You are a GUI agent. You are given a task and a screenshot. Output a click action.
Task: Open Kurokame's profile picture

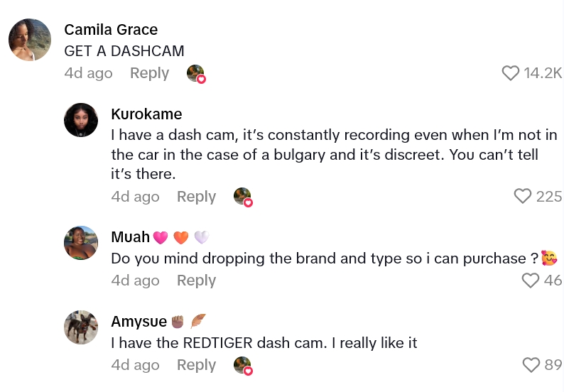click(81, 120)
